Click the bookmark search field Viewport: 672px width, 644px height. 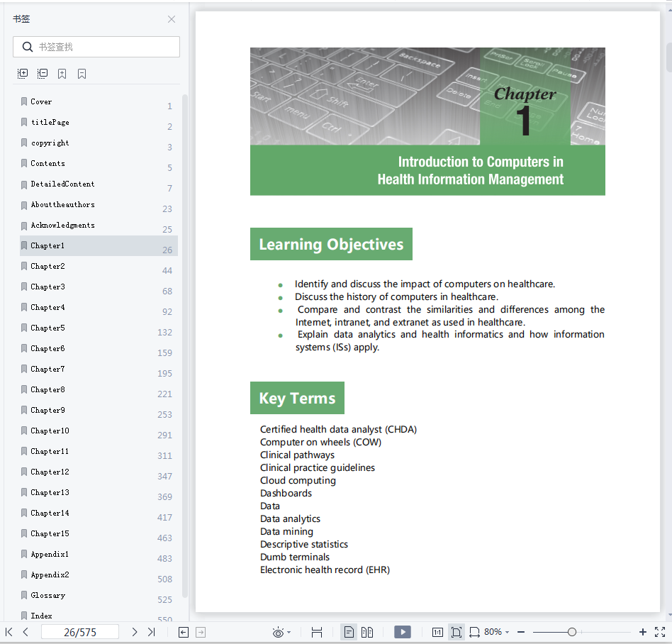tap(96, 47)
